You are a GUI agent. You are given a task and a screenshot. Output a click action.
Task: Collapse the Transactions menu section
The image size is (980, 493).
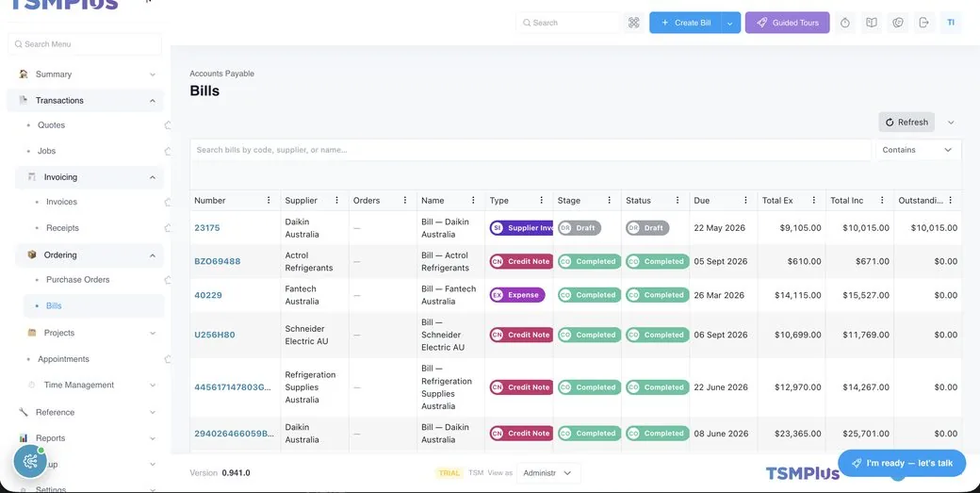click(153, 101)
